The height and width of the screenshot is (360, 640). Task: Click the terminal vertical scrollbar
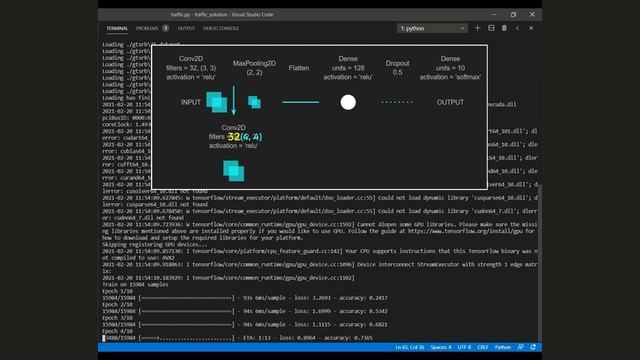click(x=540, y=262)
